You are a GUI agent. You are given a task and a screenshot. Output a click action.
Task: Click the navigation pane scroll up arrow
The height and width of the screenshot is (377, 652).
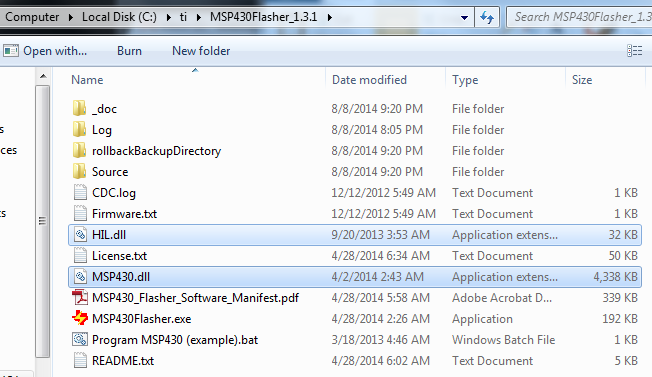pos(43,76)
